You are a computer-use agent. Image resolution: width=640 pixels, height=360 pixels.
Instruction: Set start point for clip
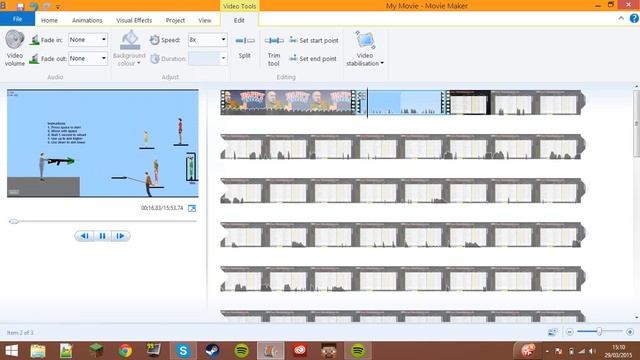pyautogui.click(x=314, y=40)
